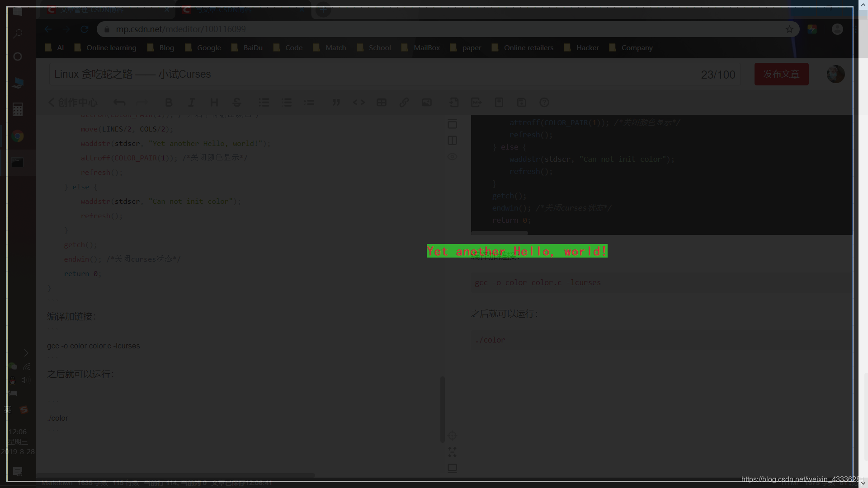Click the inline code formatting icon
Screen dimensions: 868x488
[359, 103]
